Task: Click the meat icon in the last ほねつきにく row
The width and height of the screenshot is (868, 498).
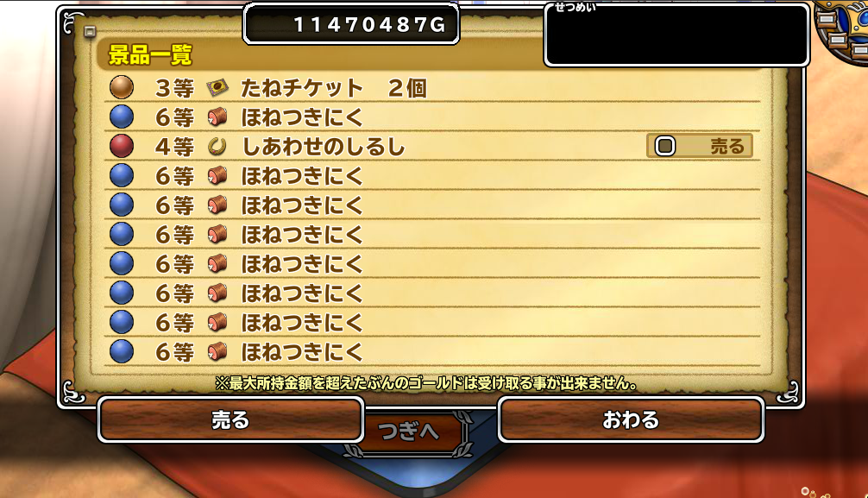Action: click(x=217, y=351)
